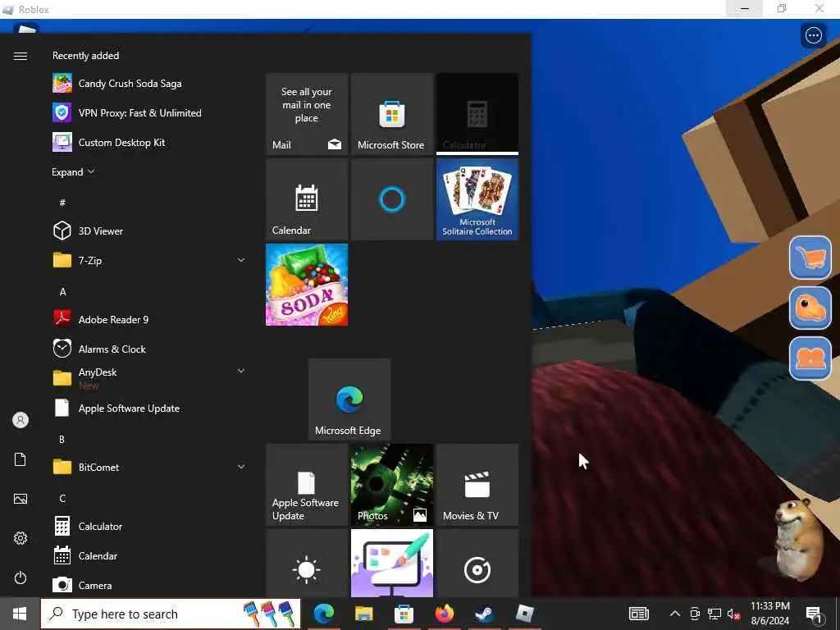Screen dimensions: 840x630
Task: Open File Explorer from the taskbar
Action: click(363, 614)
